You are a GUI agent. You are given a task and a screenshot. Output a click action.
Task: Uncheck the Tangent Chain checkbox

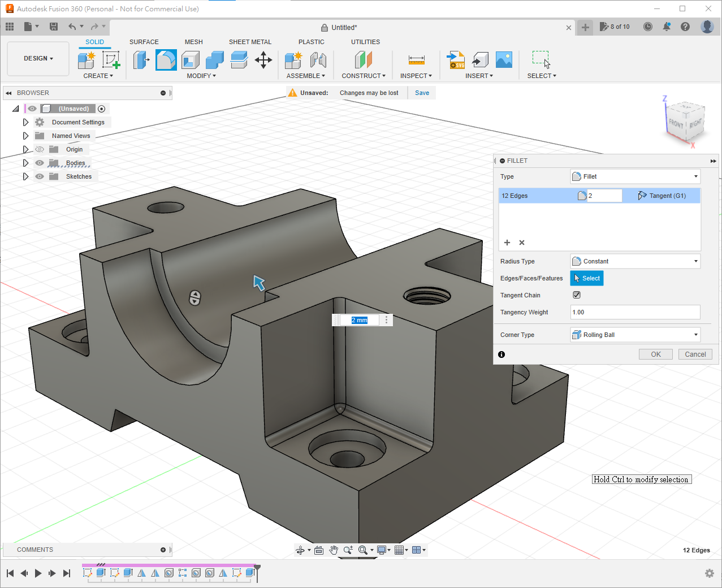tap(577, 295)
